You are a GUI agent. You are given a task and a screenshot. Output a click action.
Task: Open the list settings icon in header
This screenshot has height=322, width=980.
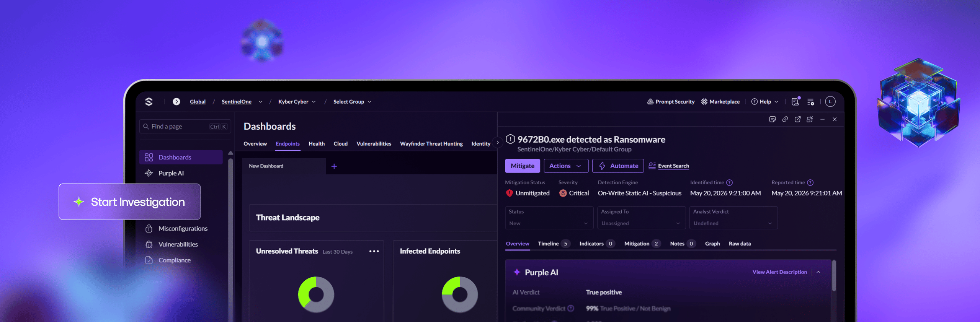point(811,102)
